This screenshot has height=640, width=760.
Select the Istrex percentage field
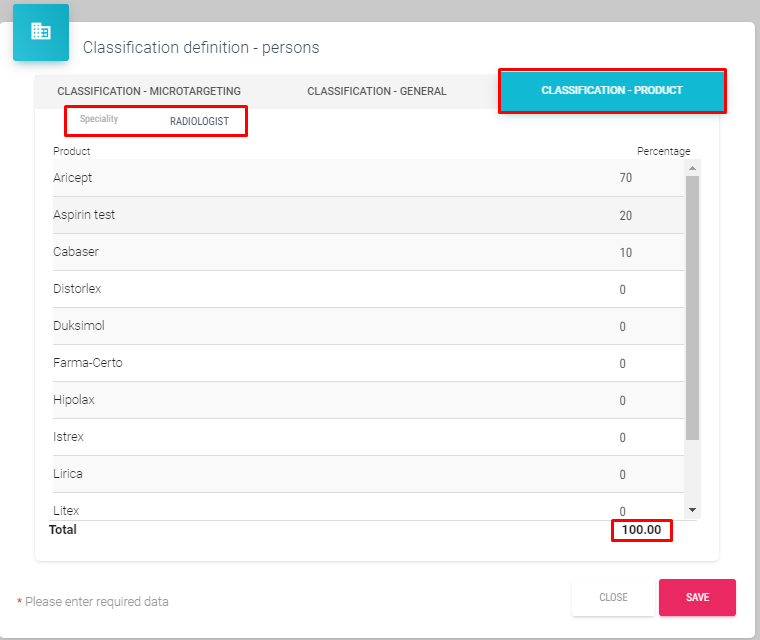click(622, 438)
